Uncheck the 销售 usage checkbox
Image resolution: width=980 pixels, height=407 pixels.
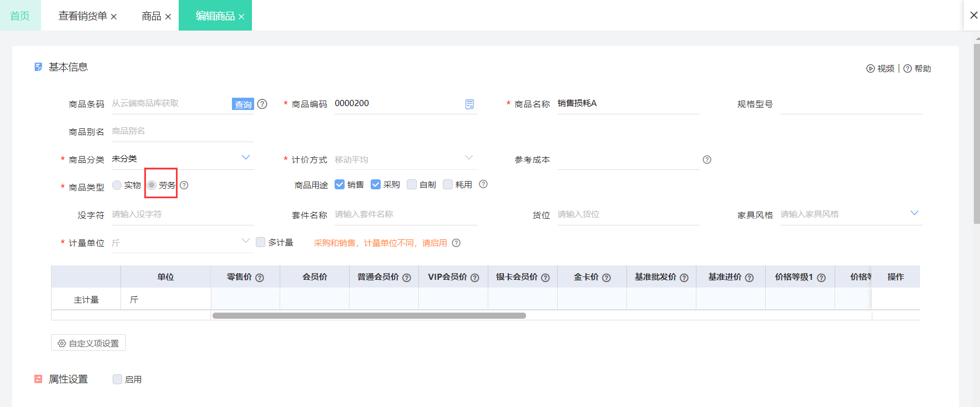340,184
